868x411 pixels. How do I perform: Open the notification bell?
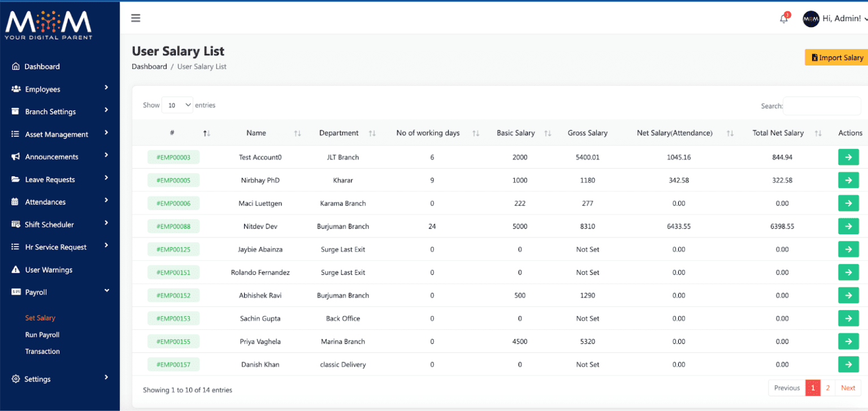(x=784, y=19)
